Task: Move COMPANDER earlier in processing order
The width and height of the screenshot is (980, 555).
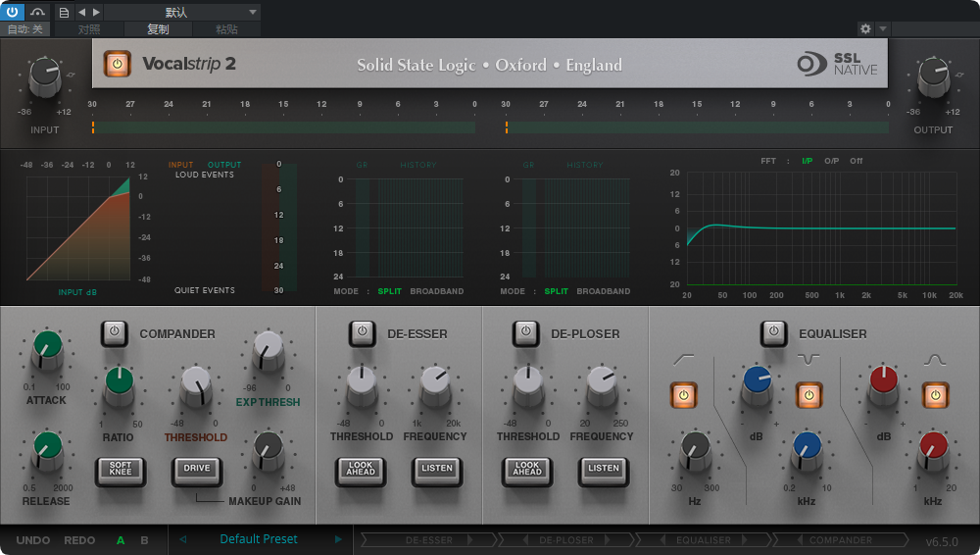Action: pyautogui.click(x=801, y=539)
